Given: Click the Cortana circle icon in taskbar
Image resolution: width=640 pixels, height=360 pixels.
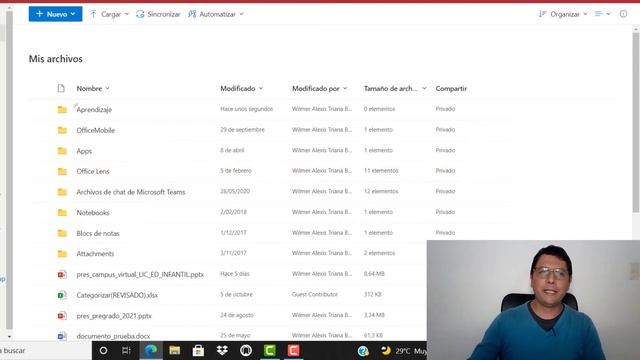Looking at the screenshot, I should pyautogui.click(x=103, y=351).
